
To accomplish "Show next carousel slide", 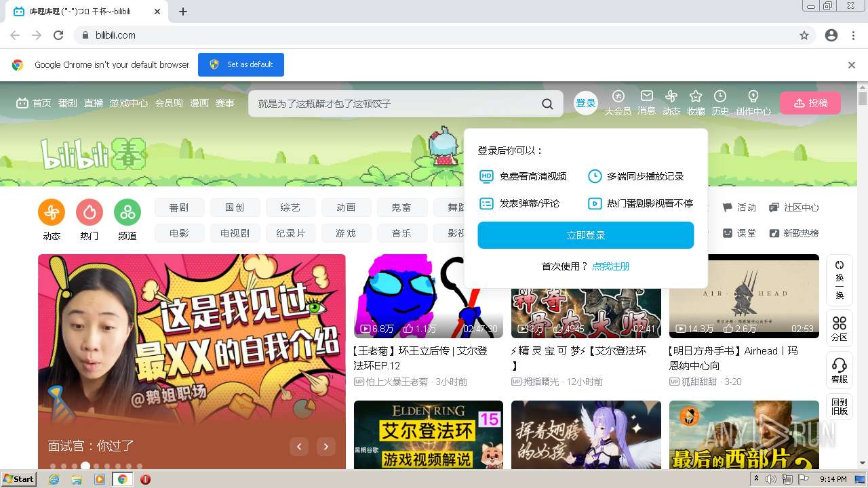I will pyautogui.click(x=326, y=446).
